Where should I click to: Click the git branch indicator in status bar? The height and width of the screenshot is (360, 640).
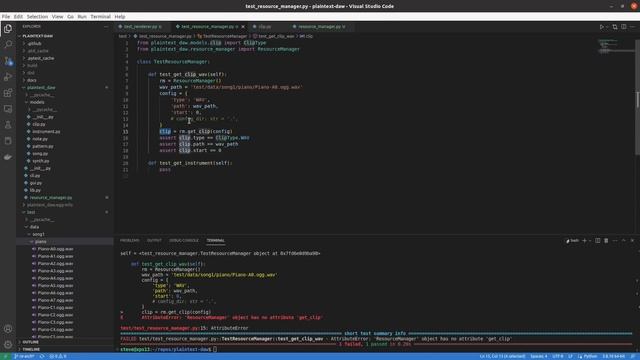[24, 356]
